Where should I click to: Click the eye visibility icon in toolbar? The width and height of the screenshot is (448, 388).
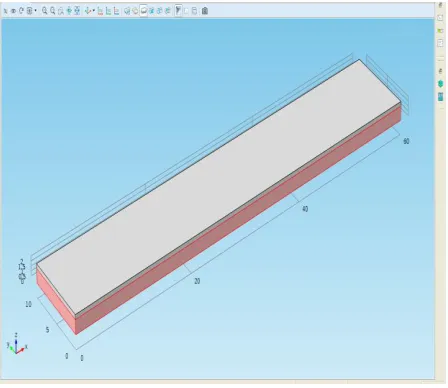coord(13,11)
